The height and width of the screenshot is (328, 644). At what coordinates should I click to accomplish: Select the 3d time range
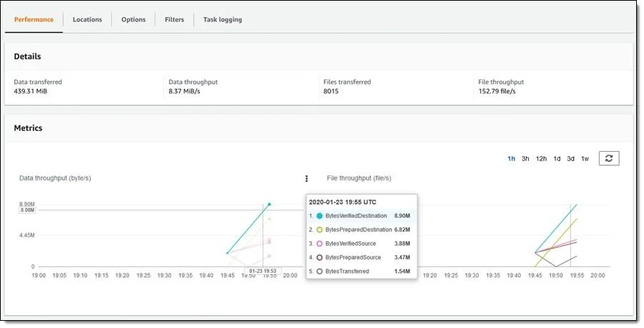point(570,159)
